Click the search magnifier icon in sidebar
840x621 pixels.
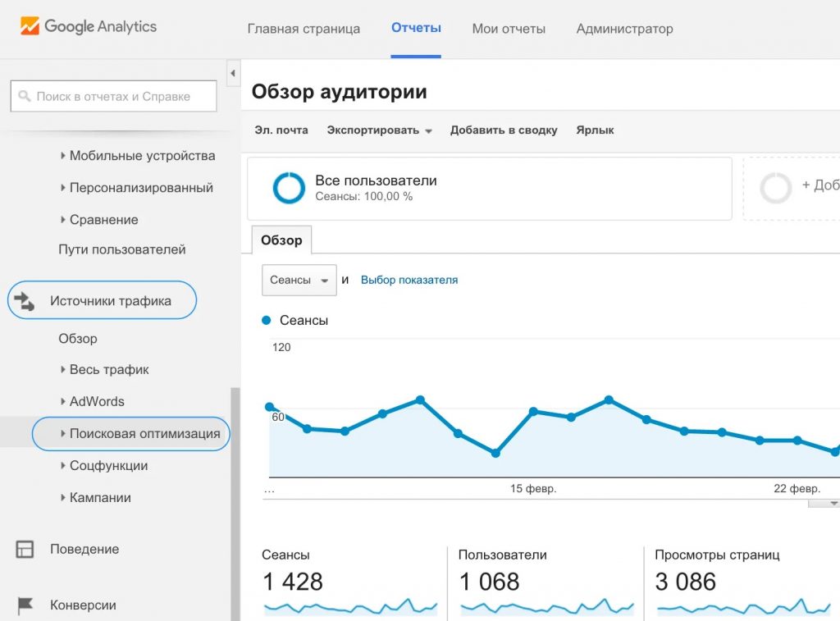24,96
